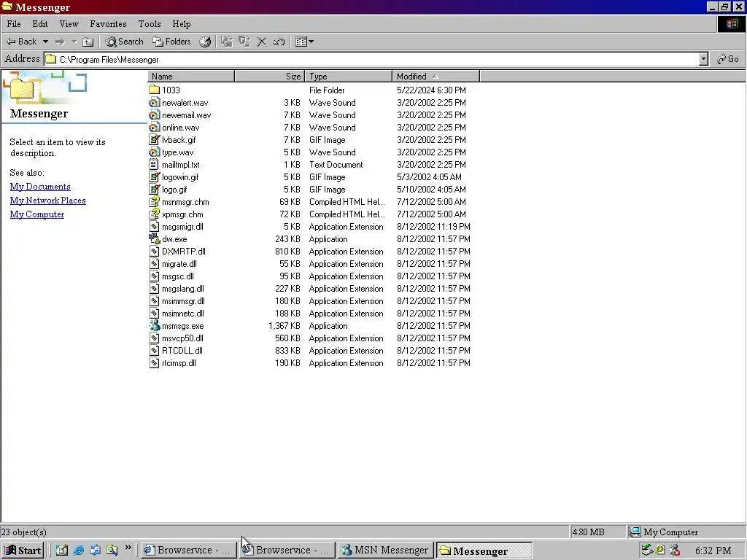Select the rtcimsp.dll file name
Image resolution: width=747 pixels, height=560 pixels.
tap(179, 363)
